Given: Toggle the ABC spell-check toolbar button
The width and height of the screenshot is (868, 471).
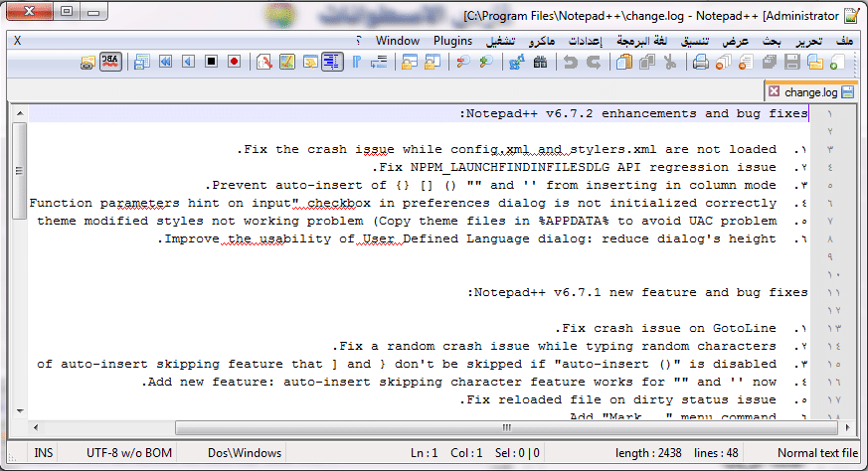Looking at the screenshot, I should point(110,62).
